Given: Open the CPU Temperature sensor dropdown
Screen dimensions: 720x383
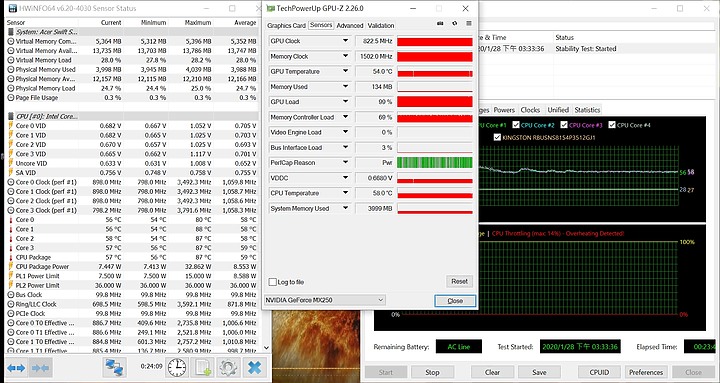Looking at the screenshot, I should click(345, 193).
